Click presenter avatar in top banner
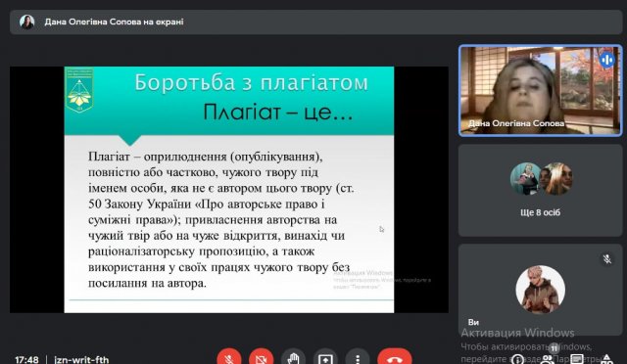 tap(27, 22)
